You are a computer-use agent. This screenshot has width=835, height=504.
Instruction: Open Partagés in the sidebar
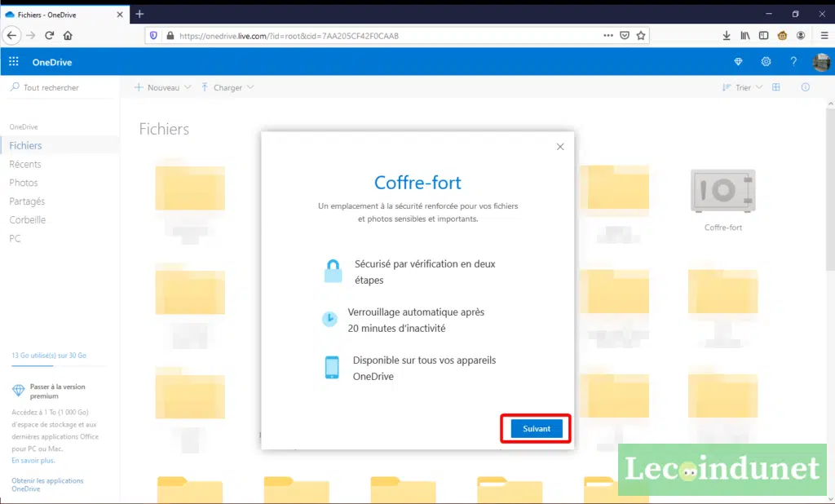27,201
